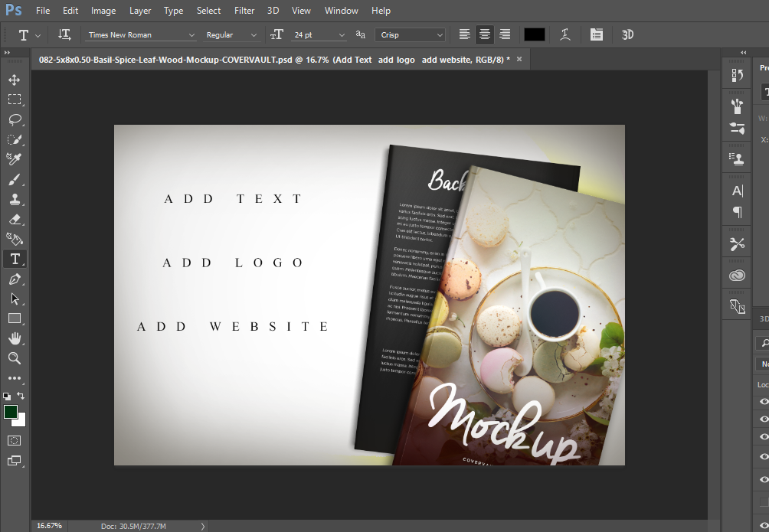Activate the Pen tool

[15, 279]
